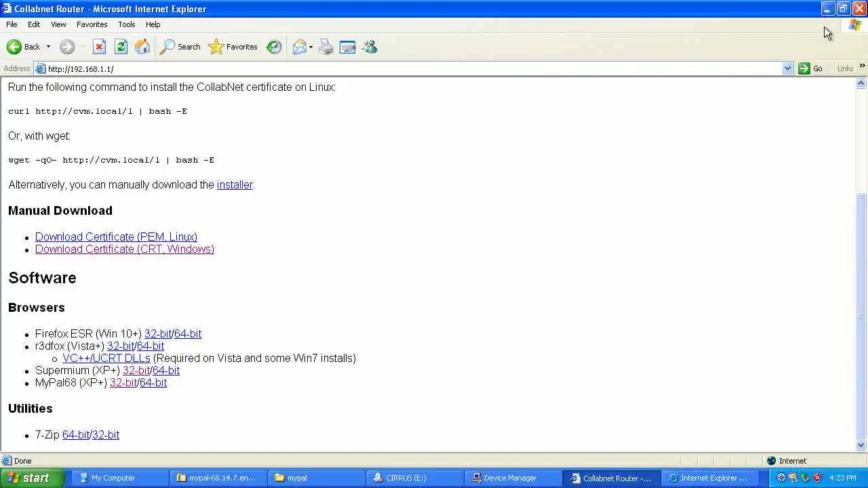Open the VC++/UCRT DLLs link

tap(106, 358)
